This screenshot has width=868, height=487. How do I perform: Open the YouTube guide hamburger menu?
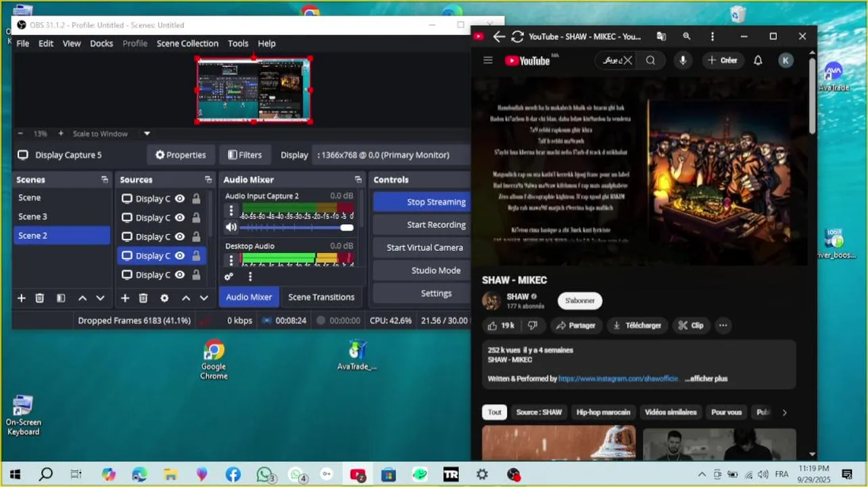tap(488, 60)
